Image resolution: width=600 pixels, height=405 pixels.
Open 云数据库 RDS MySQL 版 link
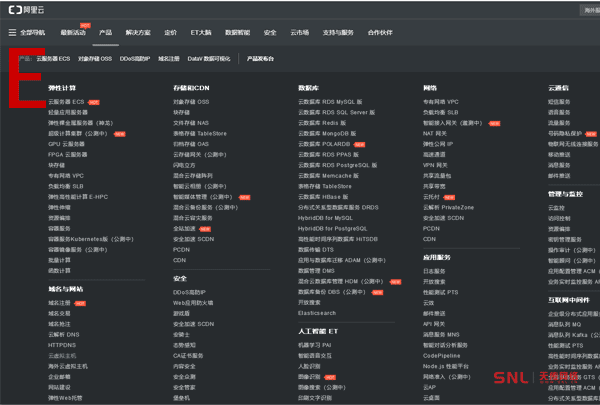[x=330, y=102]
